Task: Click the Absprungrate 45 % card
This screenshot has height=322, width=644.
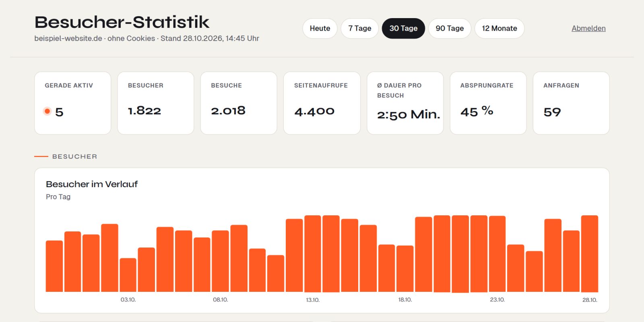Action: coord(488,103)
